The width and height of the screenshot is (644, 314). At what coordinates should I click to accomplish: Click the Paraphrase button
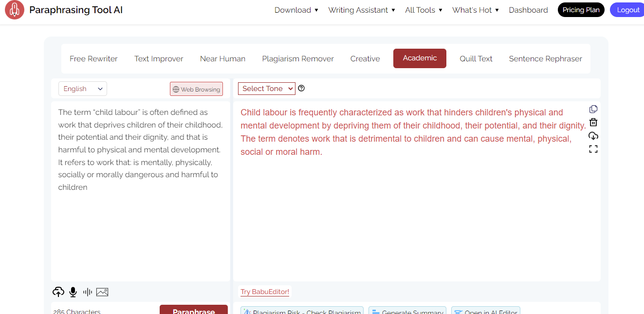click(x=194, y=310)
